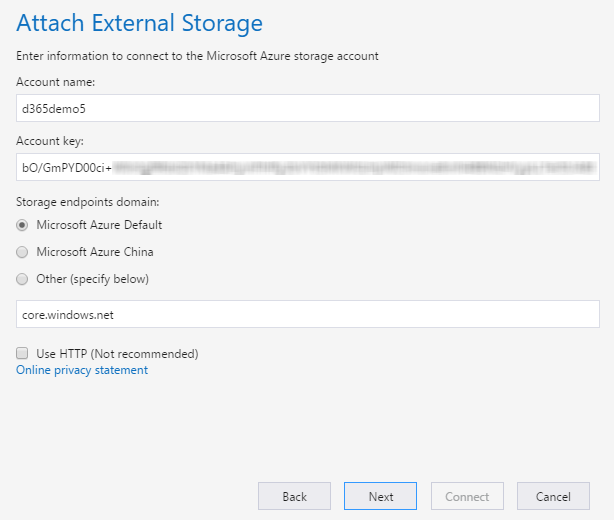
Task: Click the greyed-out Connect button
Action: (467, 496)
